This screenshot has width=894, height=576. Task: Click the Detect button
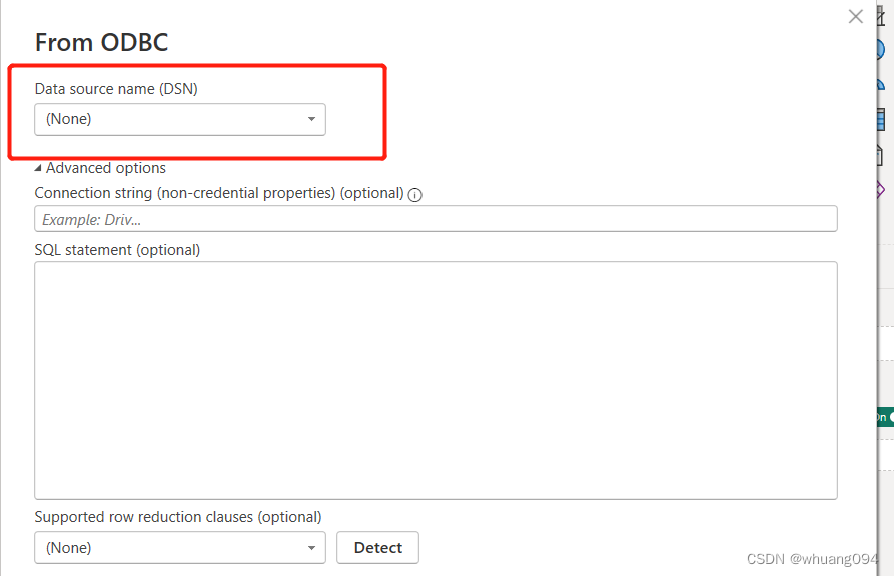[x=377, y=547]
